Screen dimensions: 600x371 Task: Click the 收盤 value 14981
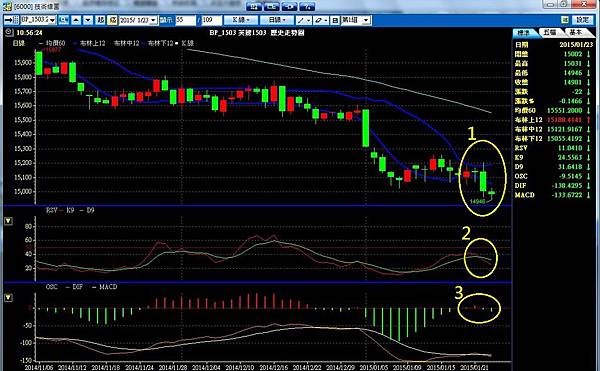tap(572, 82)
